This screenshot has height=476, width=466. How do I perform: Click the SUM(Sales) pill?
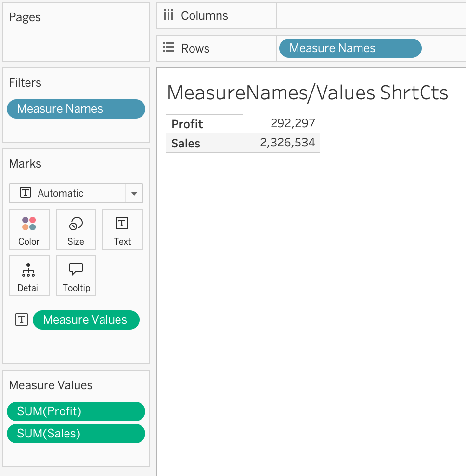coord(76,434)
